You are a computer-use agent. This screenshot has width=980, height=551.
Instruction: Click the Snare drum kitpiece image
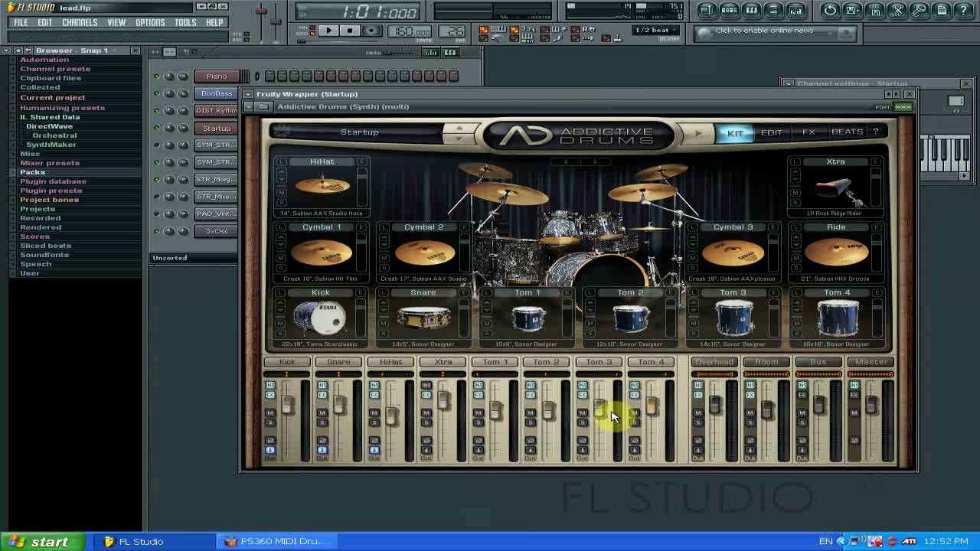(423, 318)
